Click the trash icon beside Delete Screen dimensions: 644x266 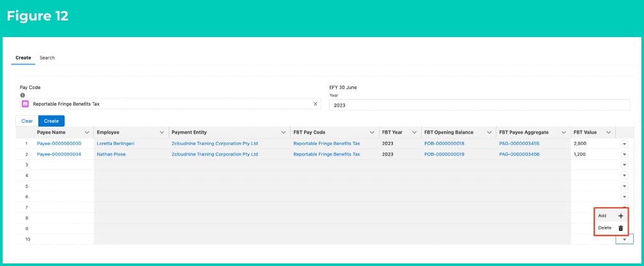point(620,228)
